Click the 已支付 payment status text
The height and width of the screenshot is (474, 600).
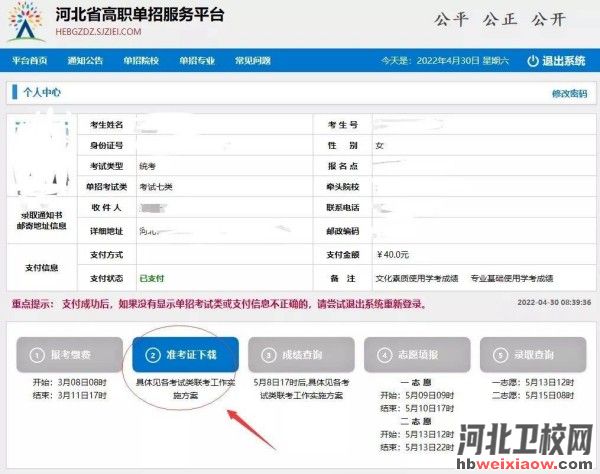click(152, 277)
